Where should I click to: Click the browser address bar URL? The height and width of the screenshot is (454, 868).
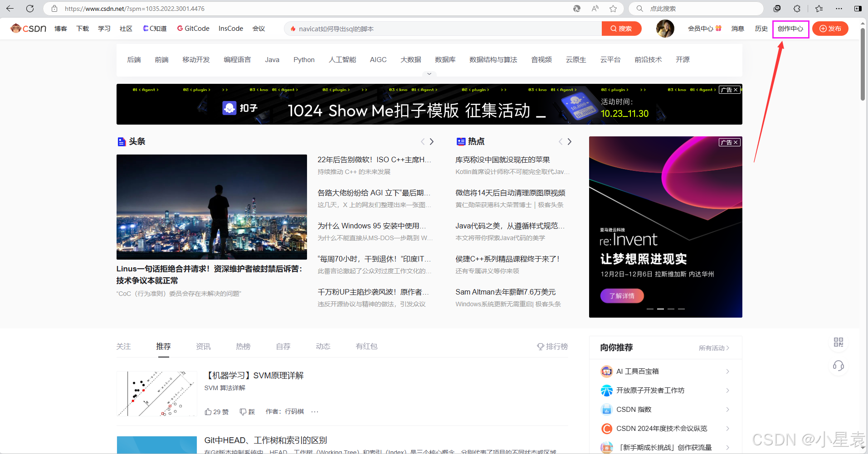[x=134, y=9]
